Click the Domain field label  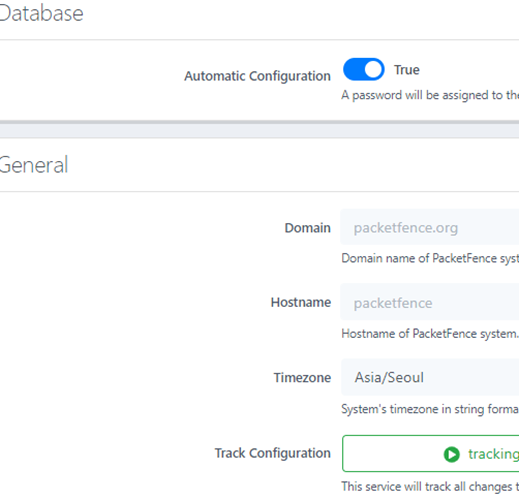pos(307,228)
